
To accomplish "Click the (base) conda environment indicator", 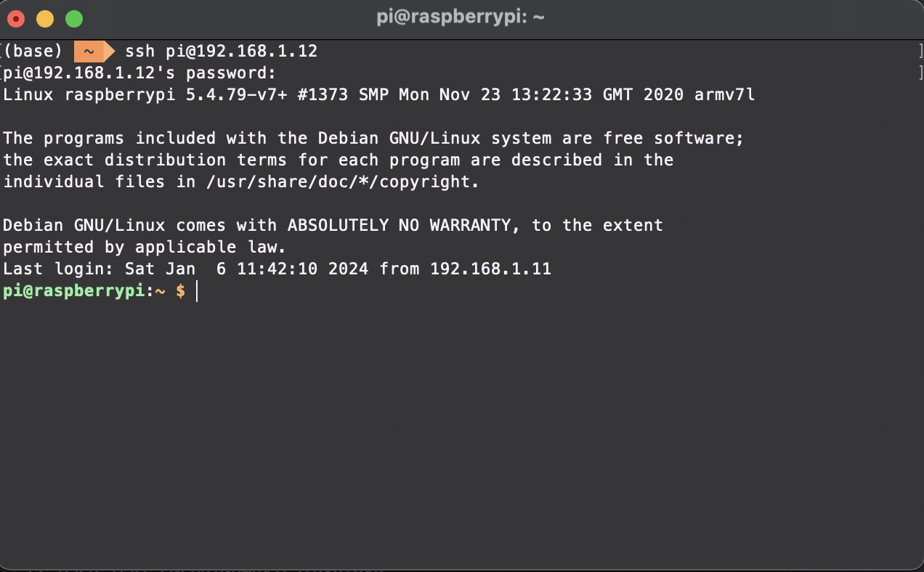I will tap(33, 52).
